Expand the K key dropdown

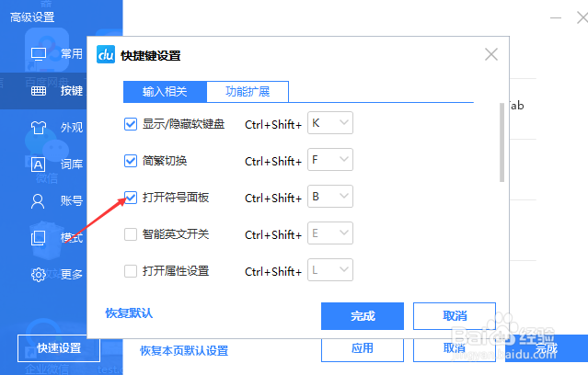click(330, 123)
